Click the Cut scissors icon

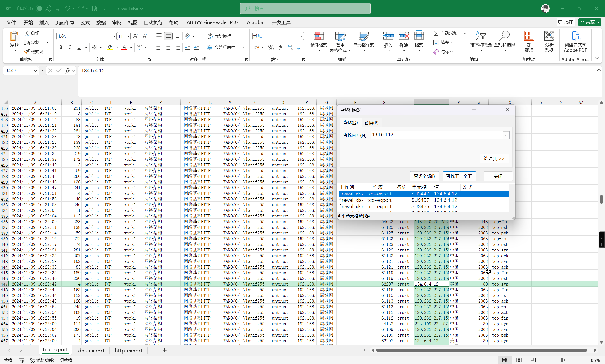pos(27,33)
